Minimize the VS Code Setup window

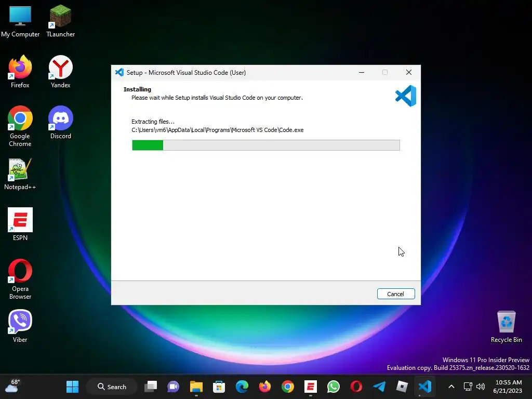point(362,72)
